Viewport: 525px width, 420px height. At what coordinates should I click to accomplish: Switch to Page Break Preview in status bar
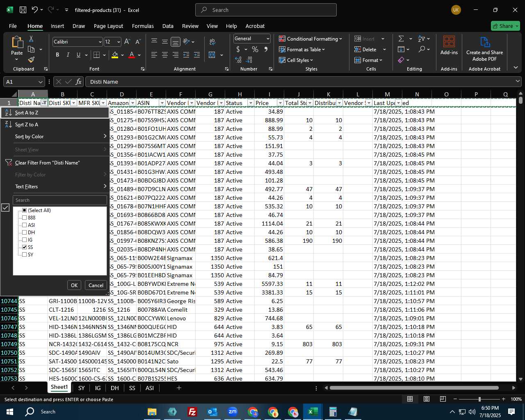[x=443, y=399]
